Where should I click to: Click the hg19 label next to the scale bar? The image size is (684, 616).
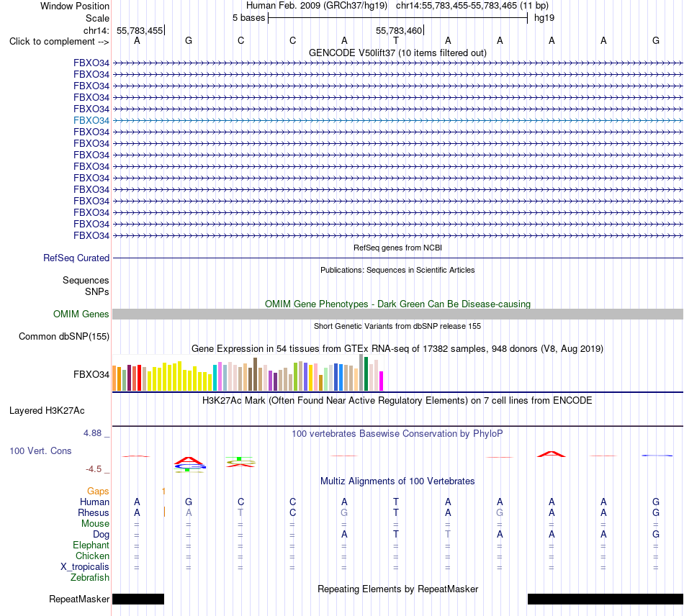pos(544,18)
